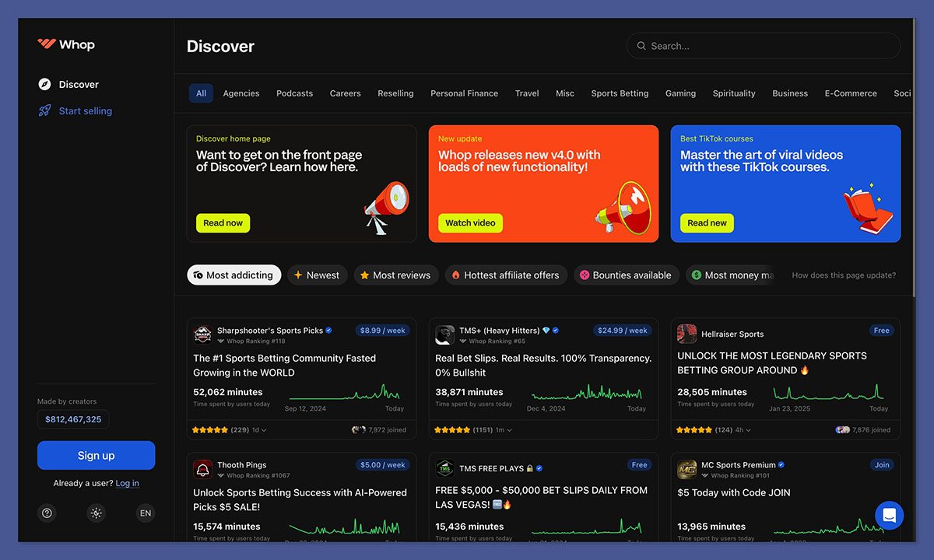The height and width of the screenshot is (560, 934).
Task: Switch to the Sports Betting category tab
Action: coord(620,93)
